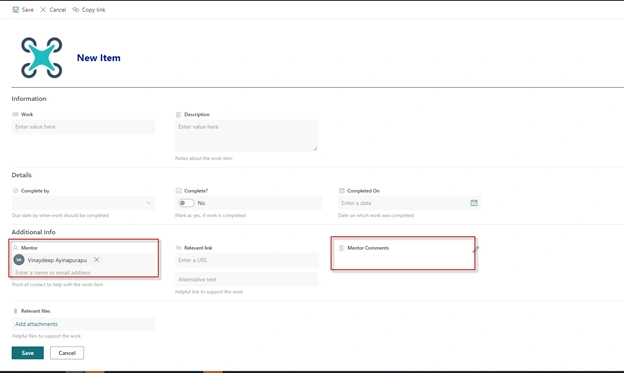Click the New Item heading
Viewport: 624px width, 373px height.
[x=99, y=58]
